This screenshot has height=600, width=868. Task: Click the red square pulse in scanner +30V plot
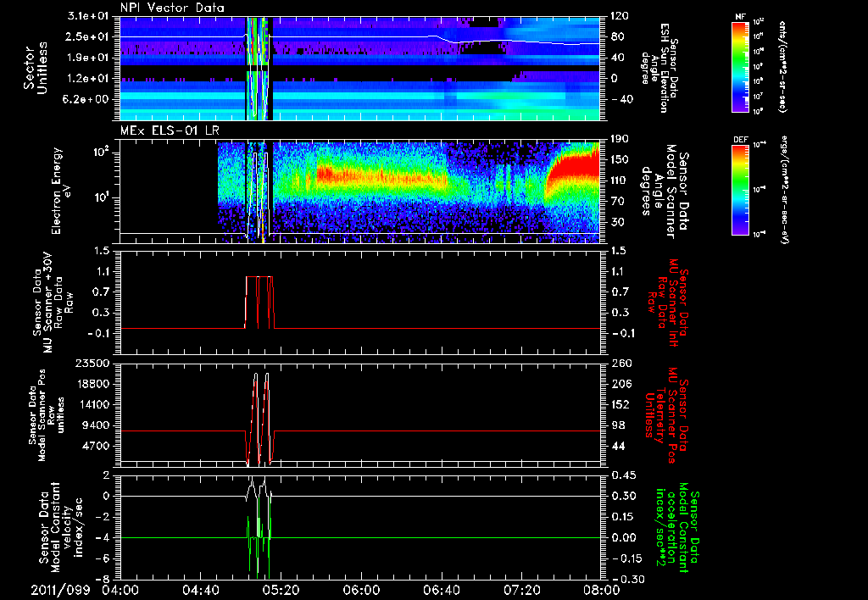click(x=259, y=303)
